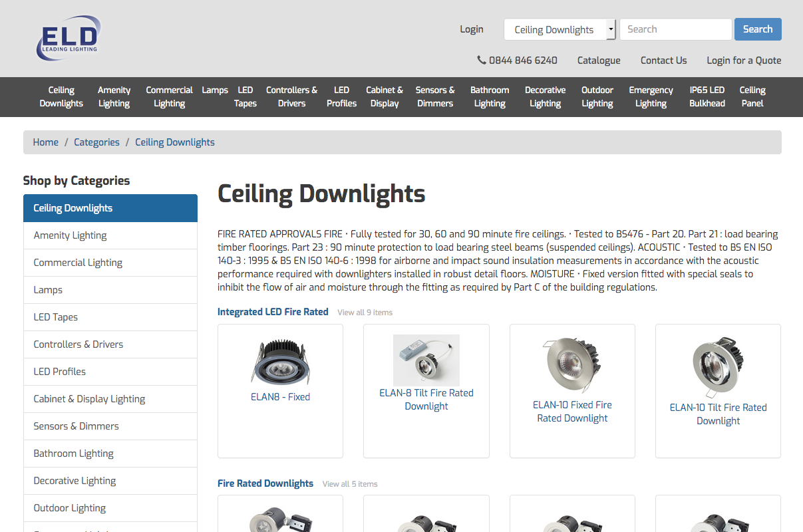Click the phone icon beside 0844 846 6240
The width and height of the screenshot is (803, 532).
pyautogui.click(x=482, y=60)
